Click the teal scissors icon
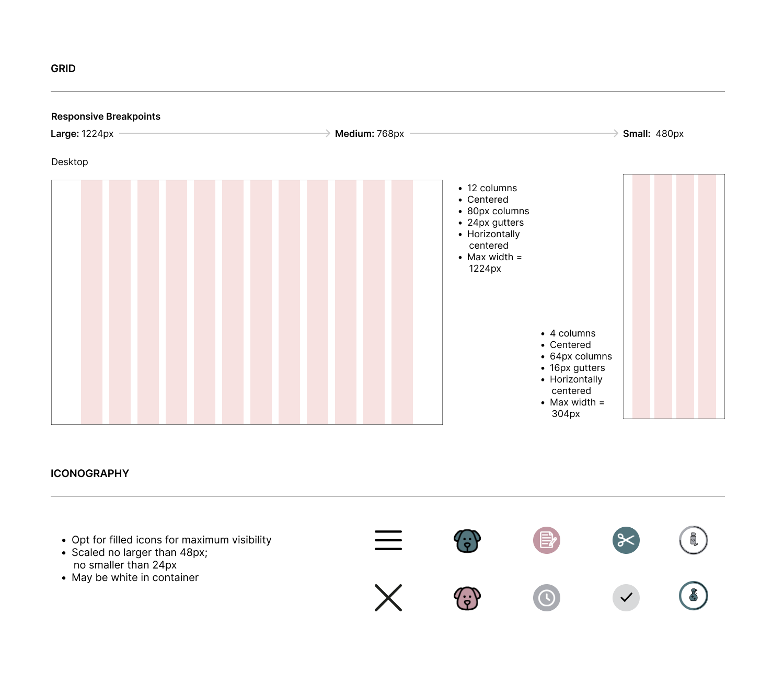 coord(626,540)
